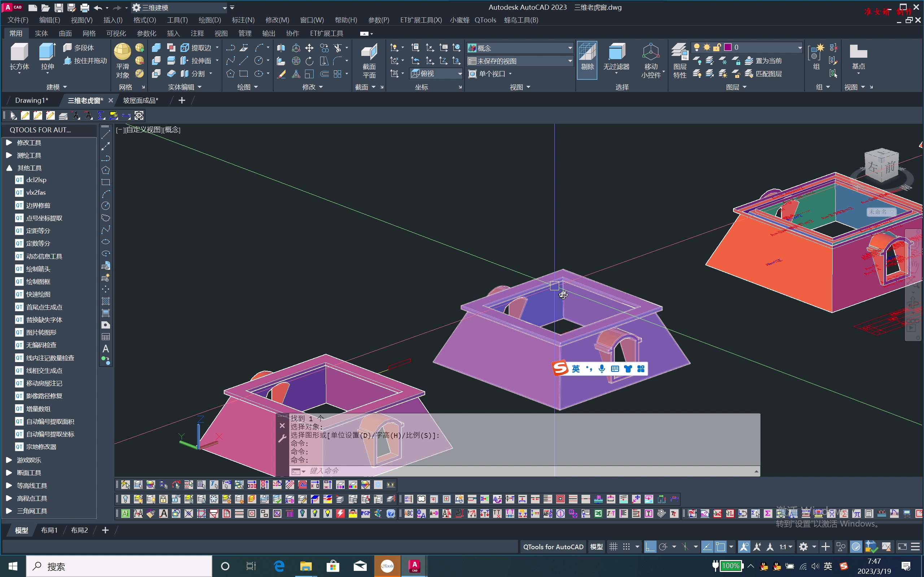Select the Move Gizmo (移动小控件) icon
This screenshot has height=577, width=924.
tap(651, 52)
